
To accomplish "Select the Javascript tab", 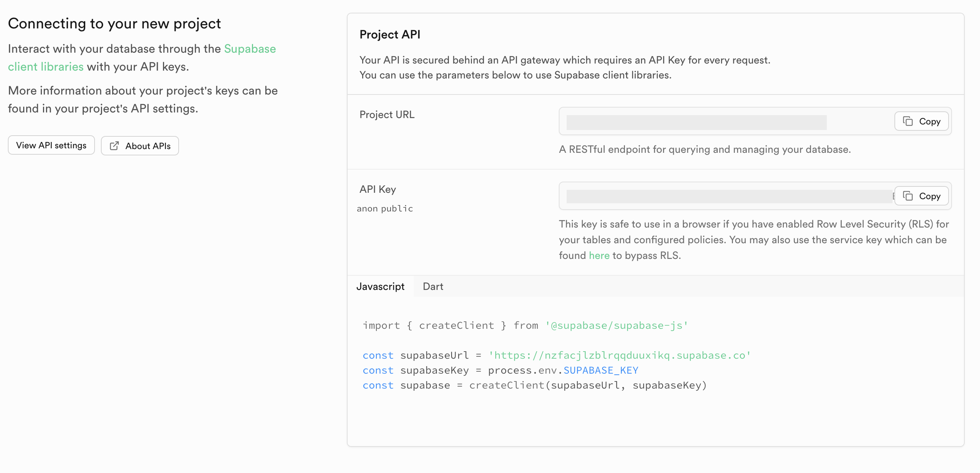I will (380, 286).
